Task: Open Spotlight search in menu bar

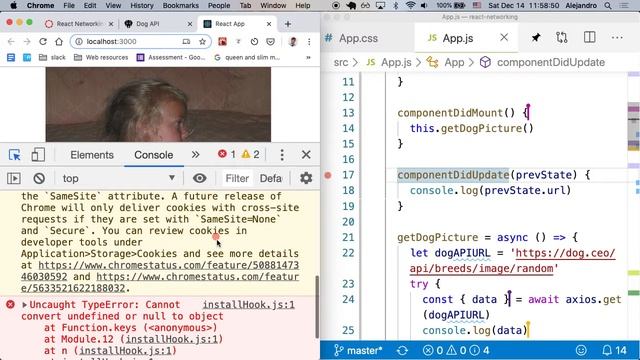Action: [x=608, y=5]
